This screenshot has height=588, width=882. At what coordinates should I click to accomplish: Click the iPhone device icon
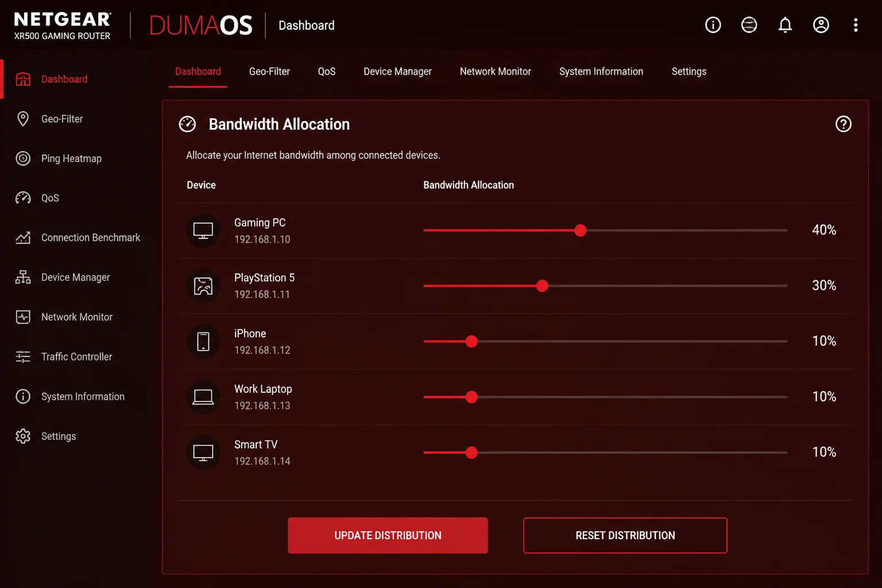(x=203, y=341)
